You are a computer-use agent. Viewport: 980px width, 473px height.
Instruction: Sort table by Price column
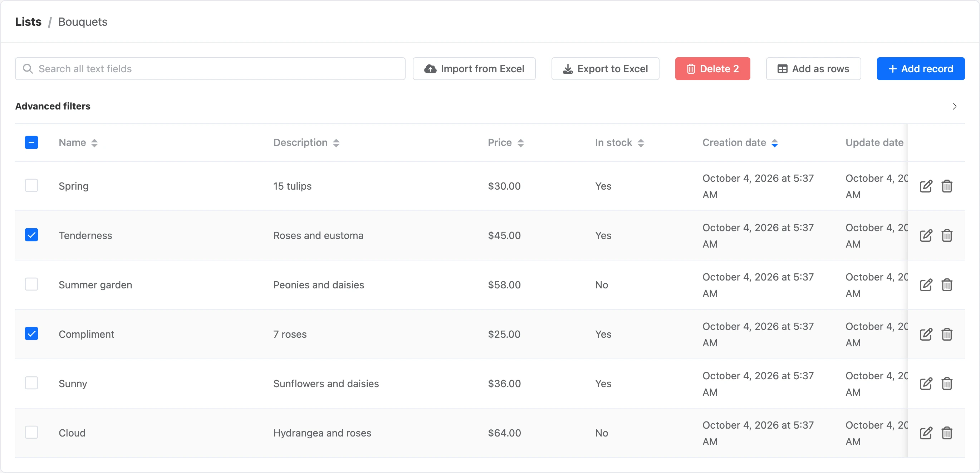pos(520,143)
